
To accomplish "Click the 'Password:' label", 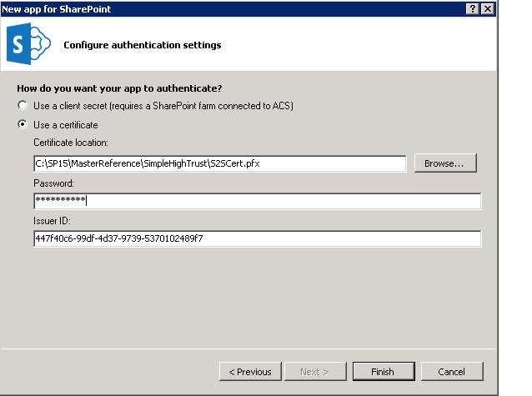I will 53,183.
